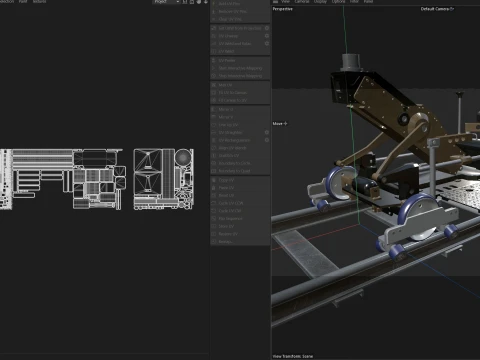Choose Boundary to Quad command
The image size is (480, 360).
point(240,171)
